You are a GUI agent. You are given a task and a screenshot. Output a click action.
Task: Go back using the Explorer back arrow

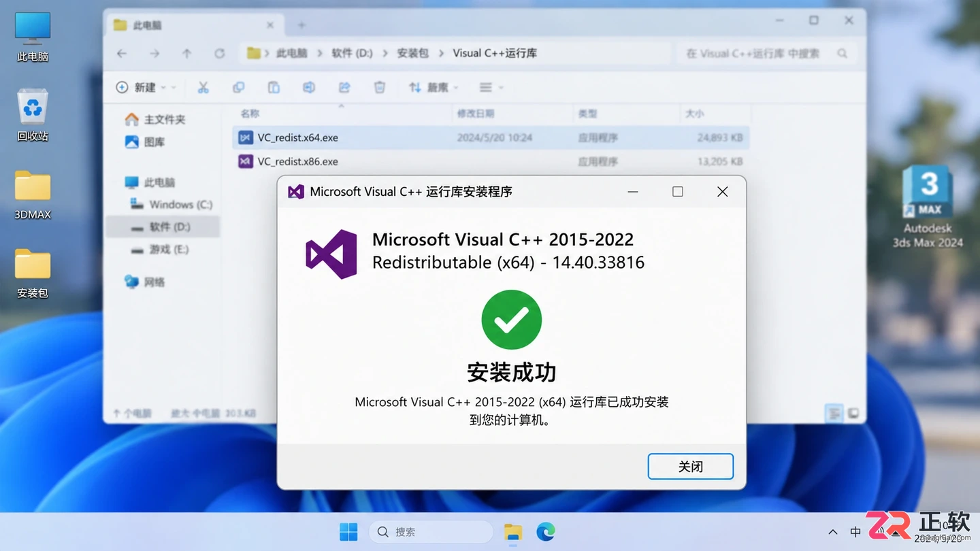tap(122, 53)
